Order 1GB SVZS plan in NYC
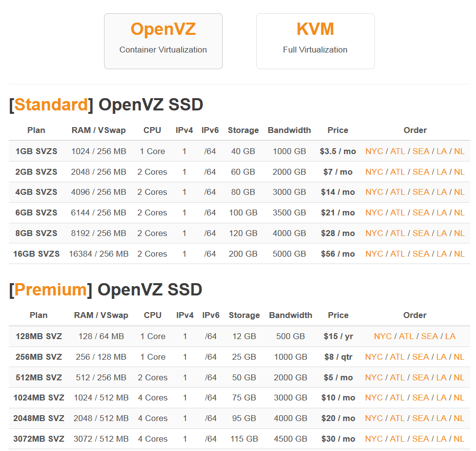 (374, 151)
